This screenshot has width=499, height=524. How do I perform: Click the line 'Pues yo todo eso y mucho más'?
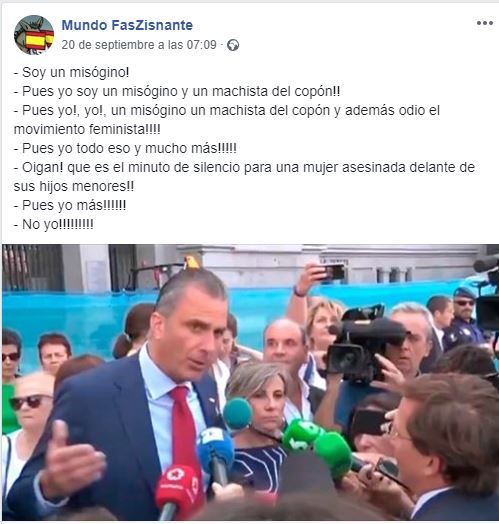point(125,148)
